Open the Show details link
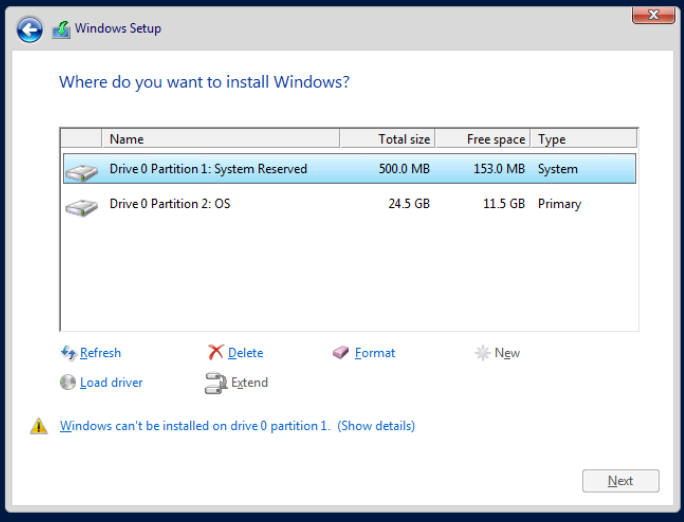Image resolution: width=684 pixels, height=522 pixels. [x=376, y=426]
